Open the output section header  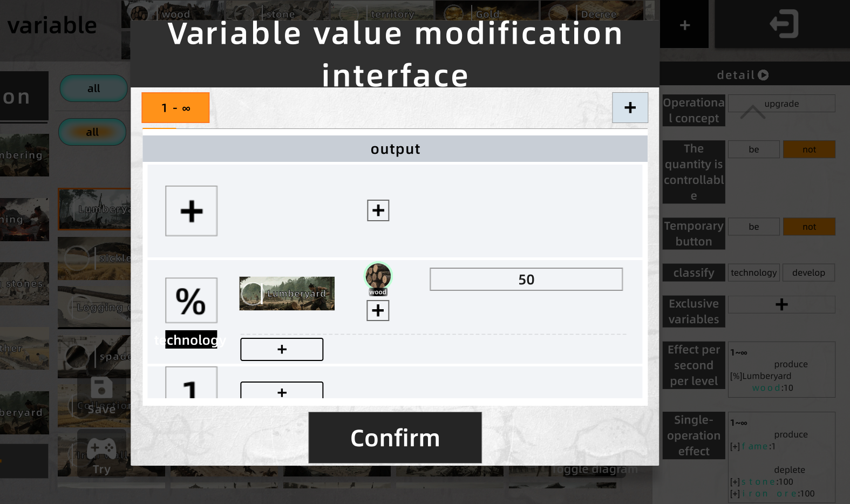[395, 149]
